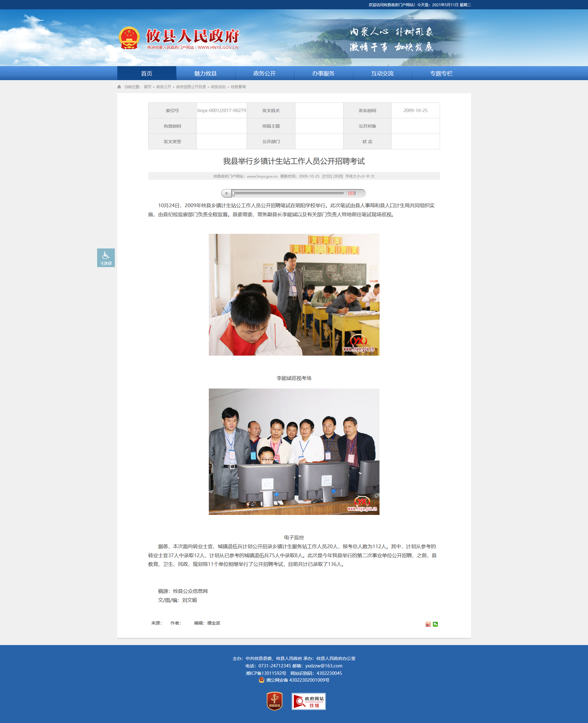The height and width of the screenshot is (723, 588).
Task: Open the 魅力攸县 navigation tab
Action: [205, 74]
